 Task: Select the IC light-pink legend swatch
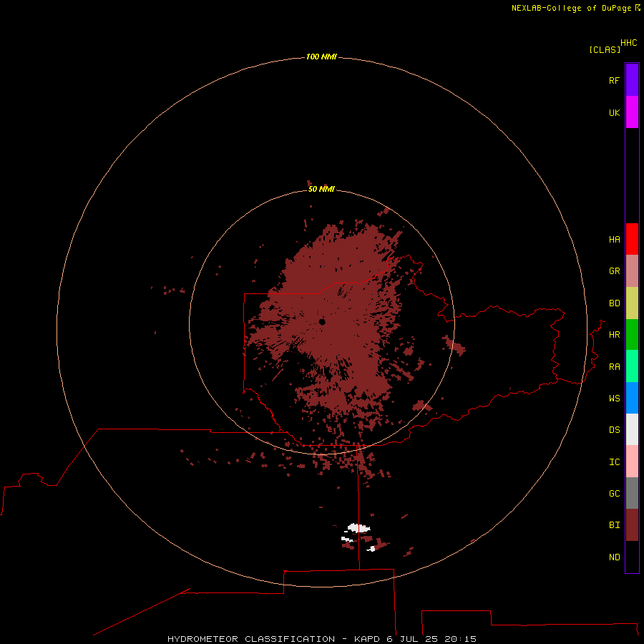(x=632, y=462)
